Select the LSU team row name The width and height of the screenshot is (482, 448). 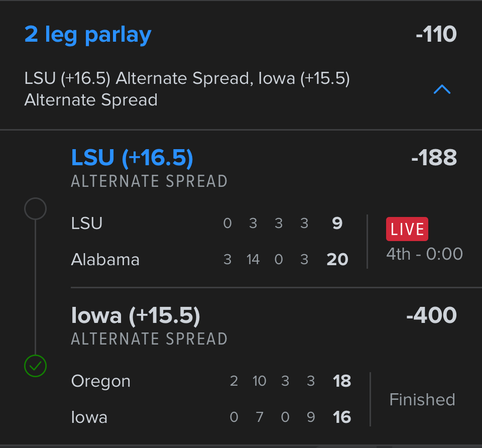click(x=87, y=223)
